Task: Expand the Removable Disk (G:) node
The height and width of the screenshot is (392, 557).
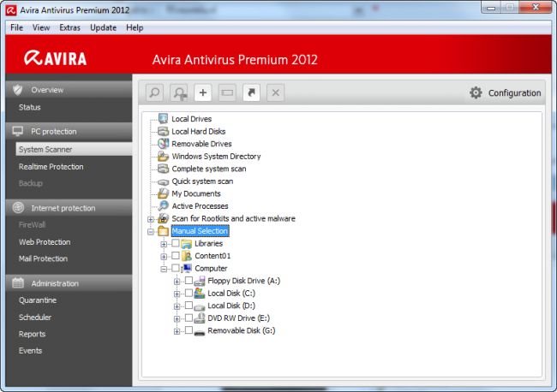Action: (177, 331)
